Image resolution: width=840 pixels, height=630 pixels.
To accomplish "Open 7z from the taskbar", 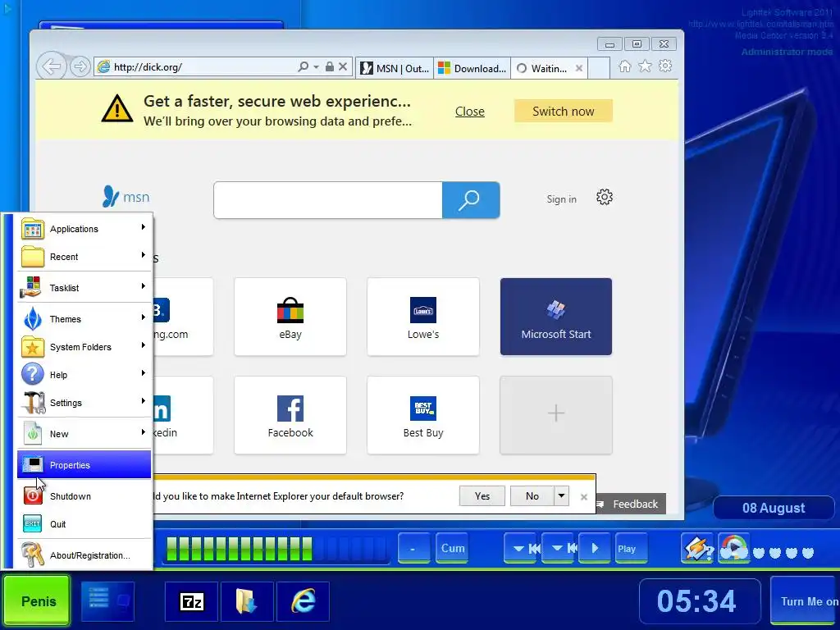I will click(x=191, y=601).
